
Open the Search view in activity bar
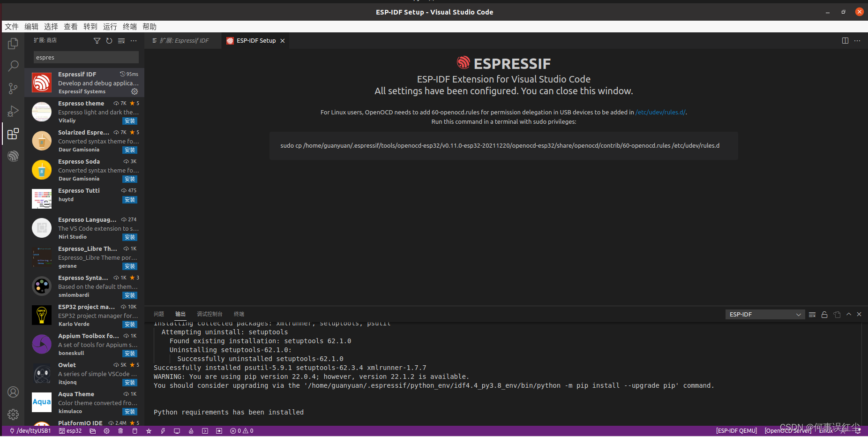13,66
